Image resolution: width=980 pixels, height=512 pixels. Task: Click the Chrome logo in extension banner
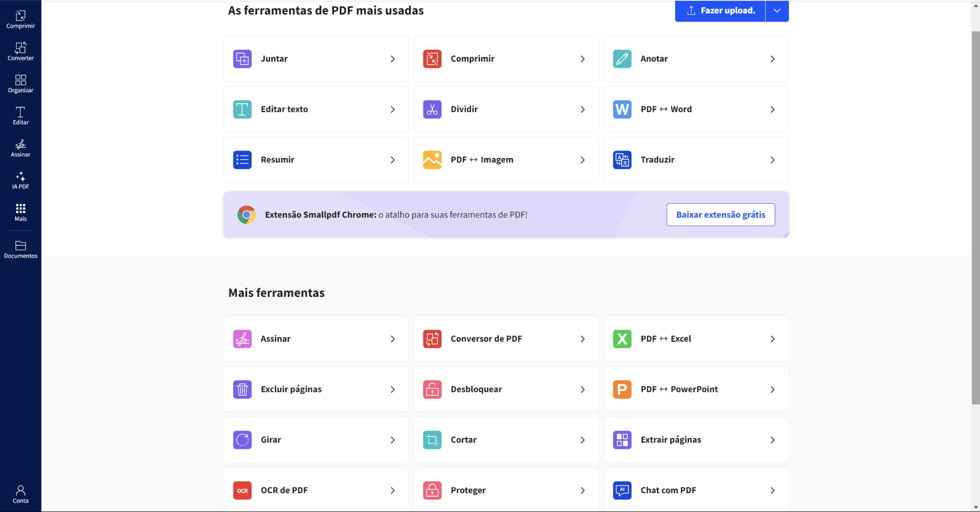click(246, 215)
